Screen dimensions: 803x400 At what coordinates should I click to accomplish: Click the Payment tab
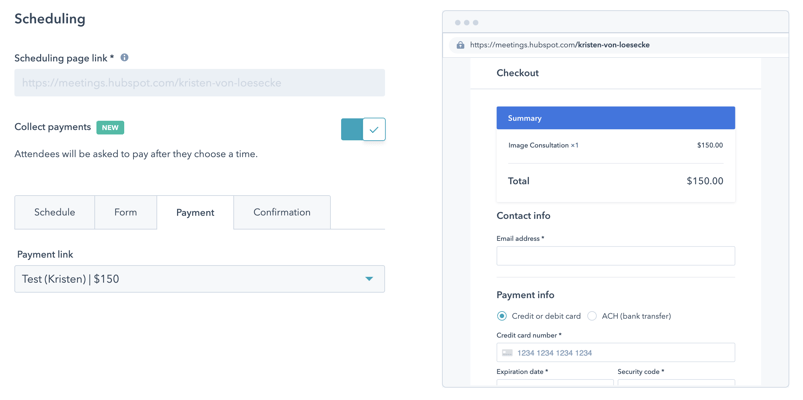pyautogui.click(x=195, y=213)
